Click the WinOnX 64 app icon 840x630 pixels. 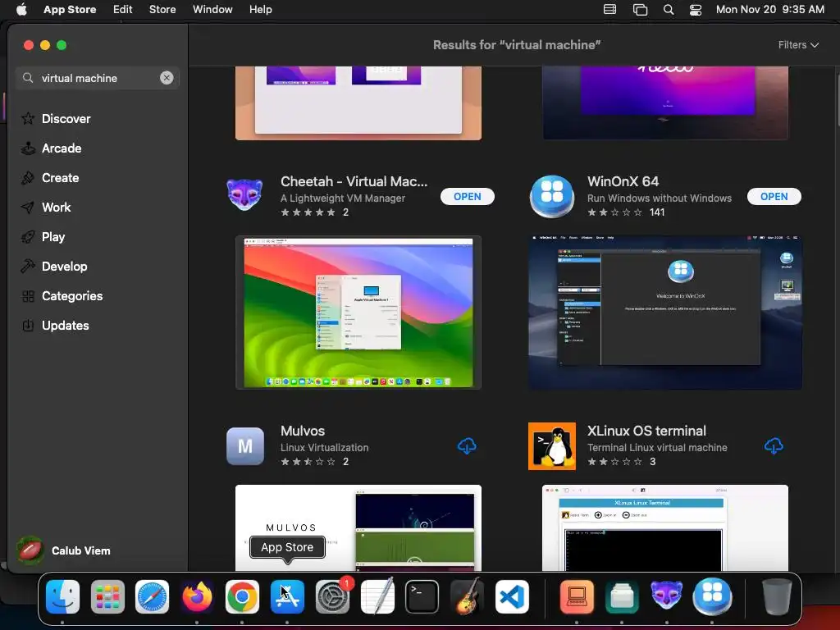click(552, 197)
